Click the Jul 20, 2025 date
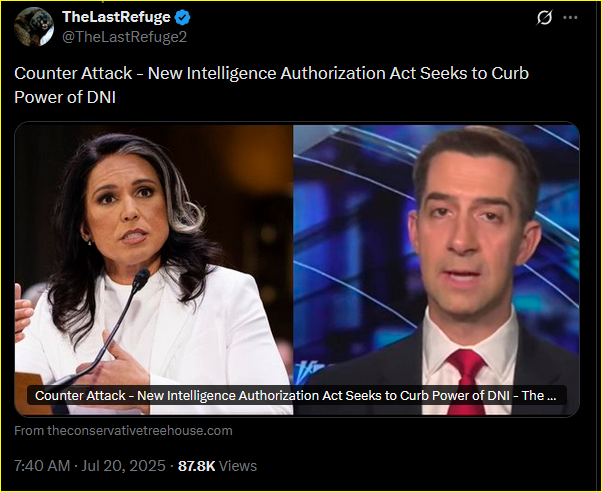The width and height of the screenshot is (602, 492). (124, 466)
